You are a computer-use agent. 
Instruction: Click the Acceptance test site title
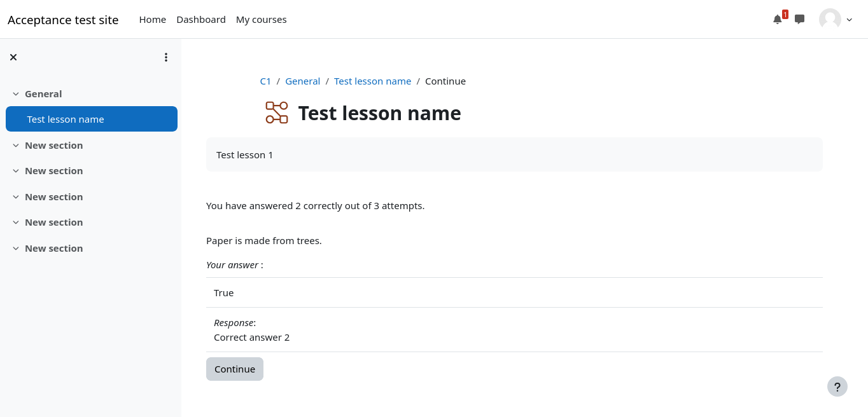pyautogui.click(x=63, y=20)
